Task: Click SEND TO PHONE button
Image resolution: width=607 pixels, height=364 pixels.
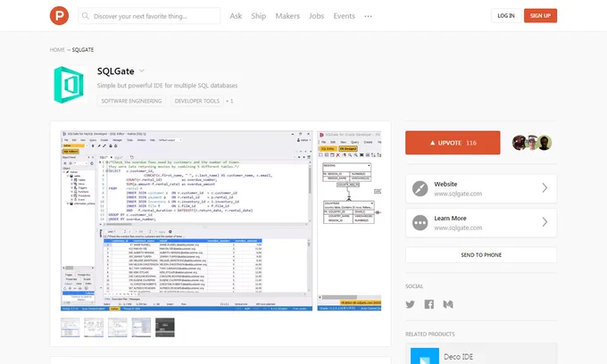Action: click(481, 255)
